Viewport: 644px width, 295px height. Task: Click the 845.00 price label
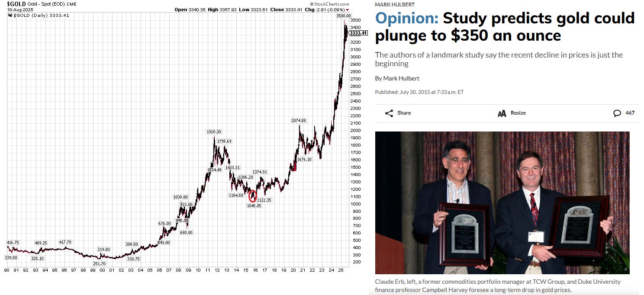click(x=182, y=221)
